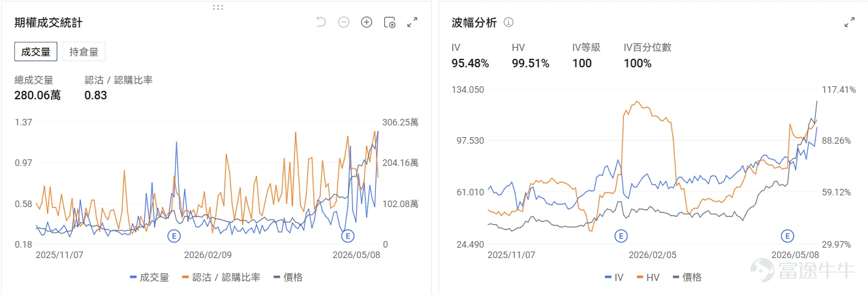Toggle the 價格 legend in volatility chart
This screenshot has width=868, height=294.
click(687, 277)
